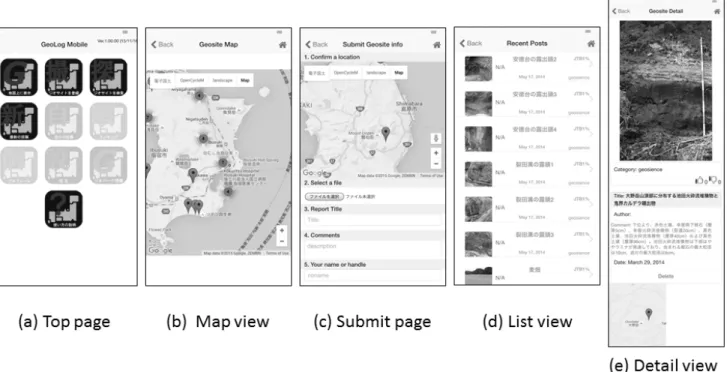Image resolution: width=727 pixels, height=372 pixels.
Task: Go Back from Recent Posts screen
Action: tap(471, 43)
